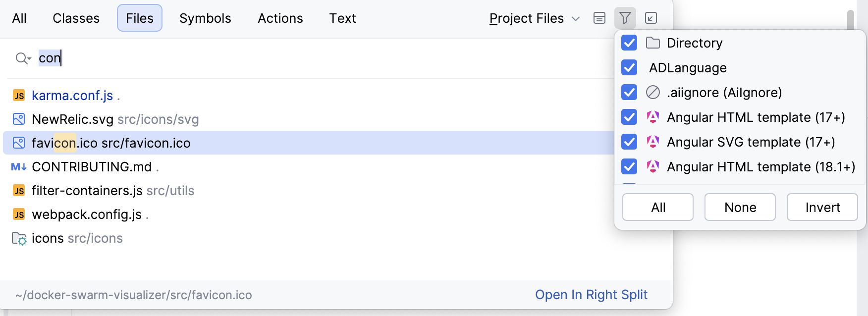Click the Angular icon beside Angular SVG template

(653, 142)
